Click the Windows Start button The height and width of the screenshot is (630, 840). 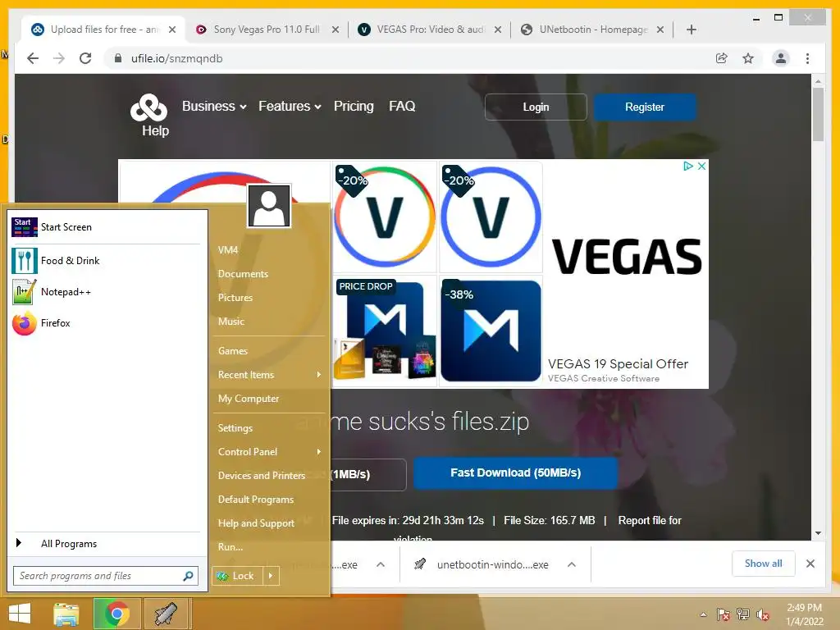coord(20,614)
